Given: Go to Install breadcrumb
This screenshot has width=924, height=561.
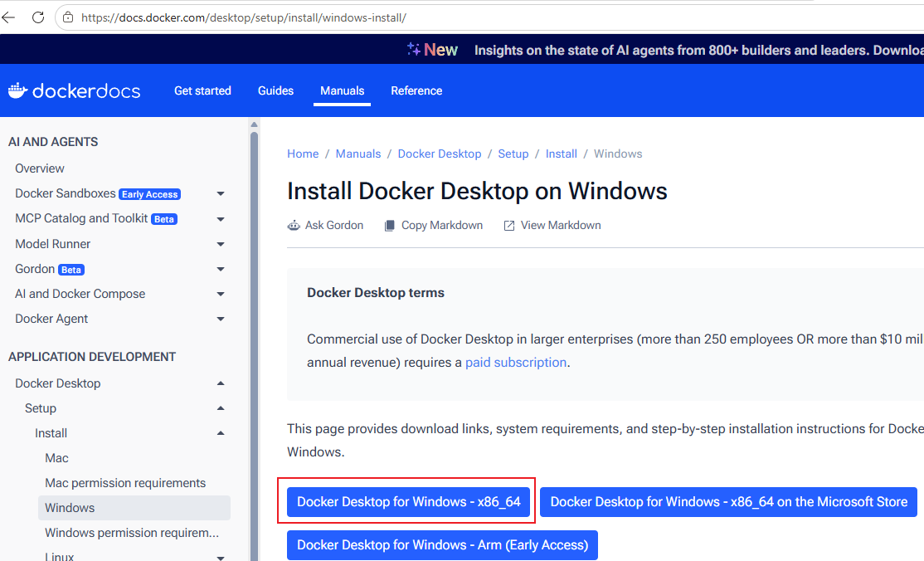Looking at the screenshot, I should [561, 154].
